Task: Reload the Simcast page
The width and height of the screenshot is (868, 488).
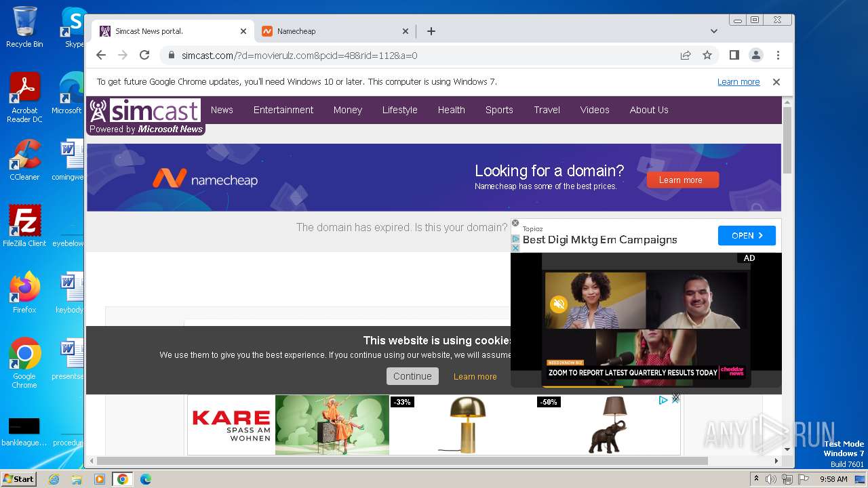Action: pyautogui.click(x=144, y=55)
